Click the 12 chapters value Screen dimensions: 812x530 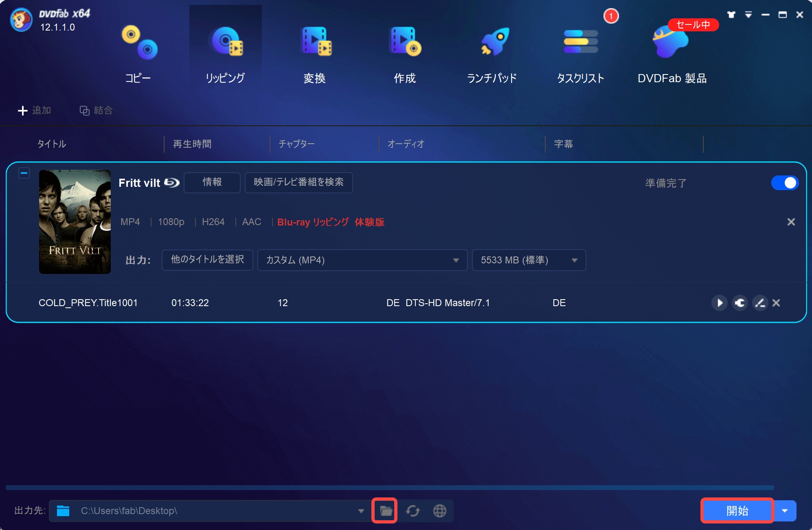pyautogui.click(x=283, y=303)
